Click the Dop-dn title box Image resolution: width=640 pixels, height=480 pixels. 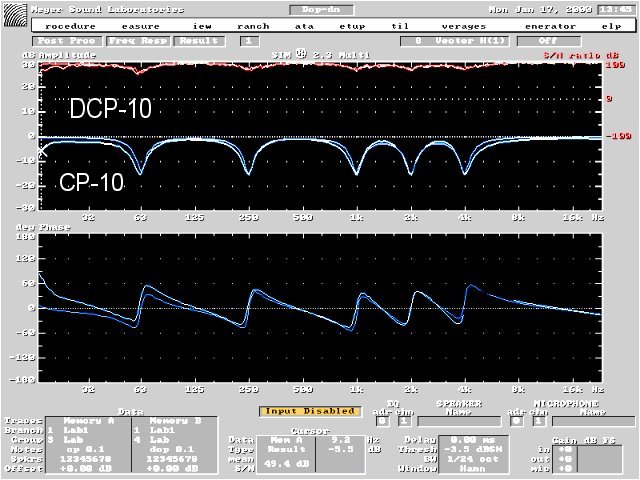(321, 9)
